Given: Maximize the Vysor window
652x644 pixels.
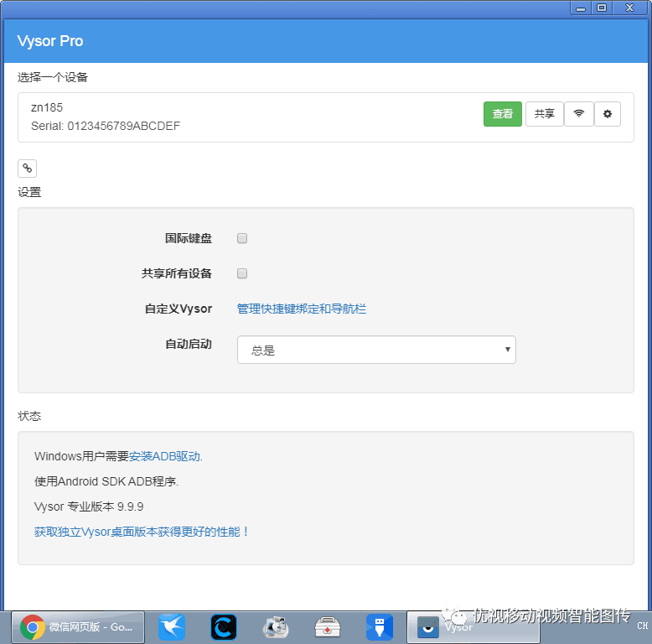Looking at the screenshot, I should [x=601, y=8].
